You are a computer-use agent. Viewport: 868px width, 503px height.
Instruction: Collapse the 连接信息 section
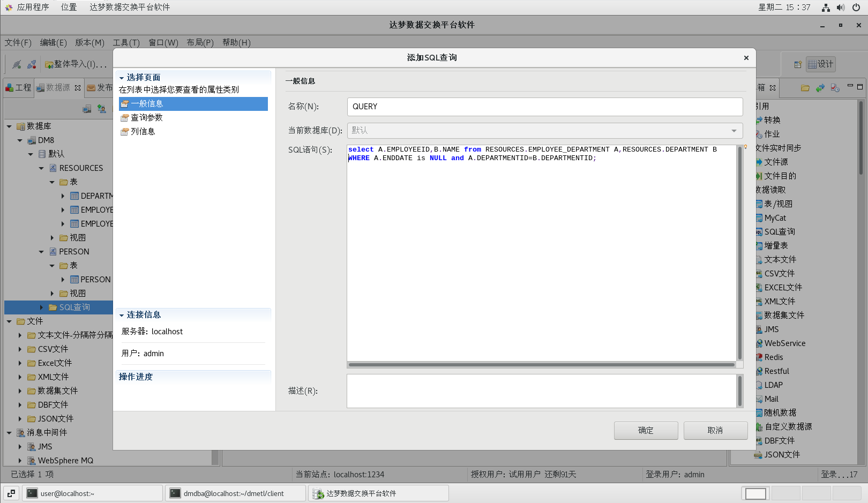pyautogui.click(x=122, y=316)
